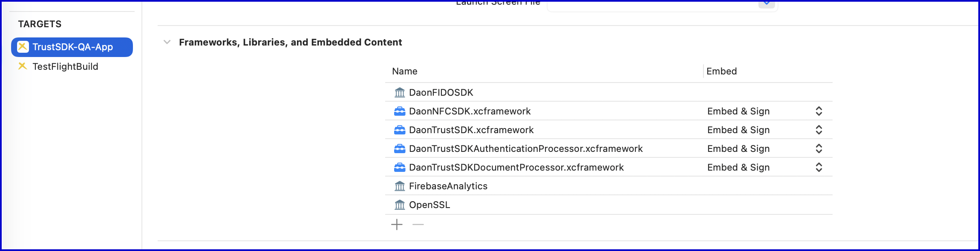Select the DaonTrustSDKAuthenticationProcessor.xcframework row
Screen dimensions: 980x251
click(x=525, y=148)
